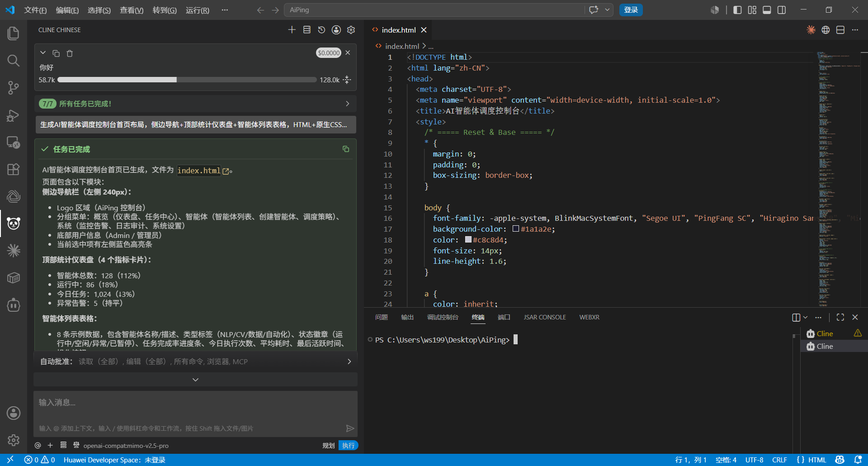Click the #1a1a2e color swatch
Image resolution: width=868 pixels, height=466 pixels.
coord(516,229)
